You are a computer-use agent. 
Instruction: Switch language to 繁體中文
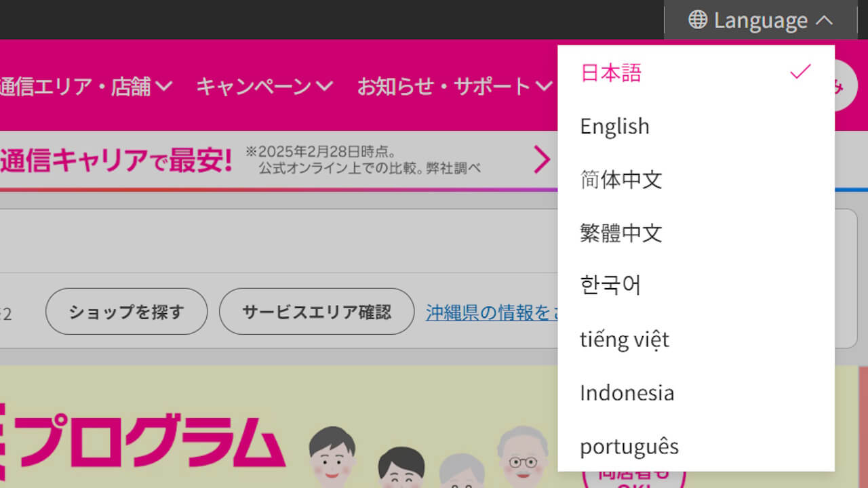click(696, 233)
